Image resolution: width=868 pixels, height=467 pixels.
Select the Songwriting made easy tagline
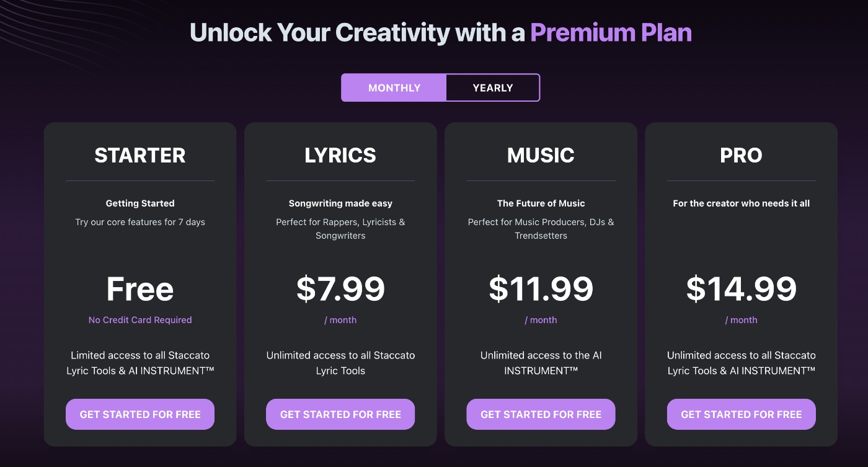tap(340, 203)
